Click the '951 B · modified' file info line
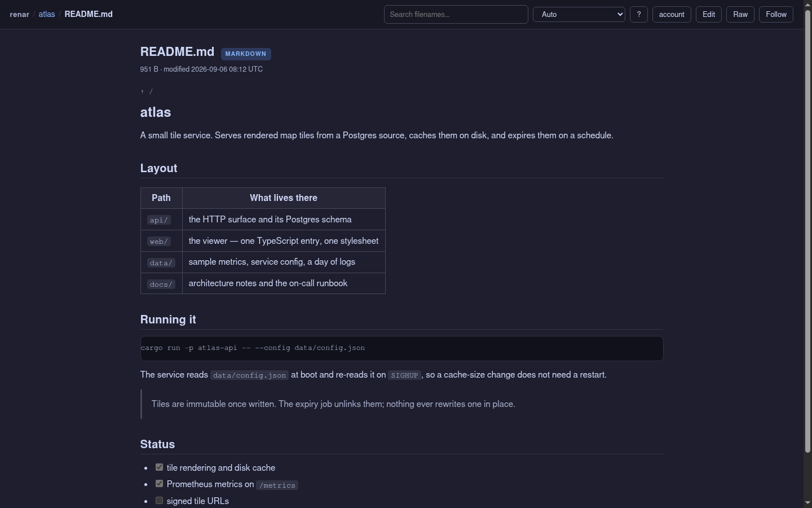 click(201, 69)
